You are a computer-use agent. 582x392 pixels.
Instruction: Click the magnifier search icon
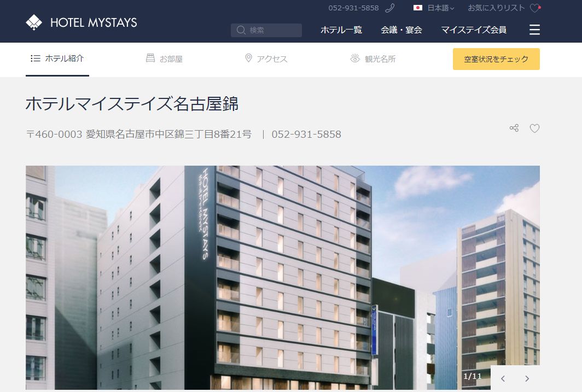click(x=241, y=30)
